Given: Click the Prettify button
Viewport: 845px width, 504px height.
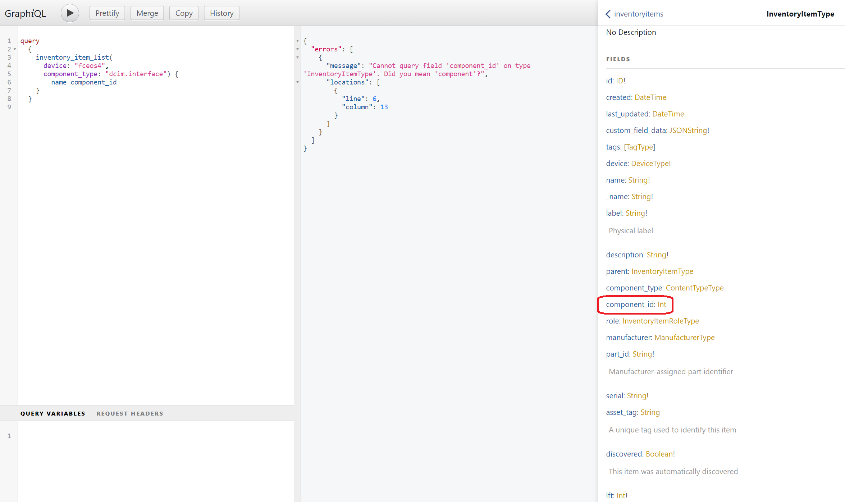Looking at the screenshot, I should click(107, 13).
